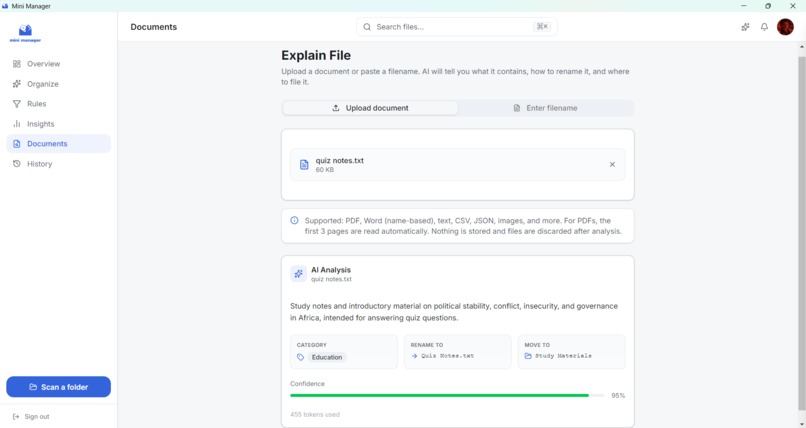This screenshot has height=428, width=806.
Task: Click the 95% confidence value
Action: point(618,396)
